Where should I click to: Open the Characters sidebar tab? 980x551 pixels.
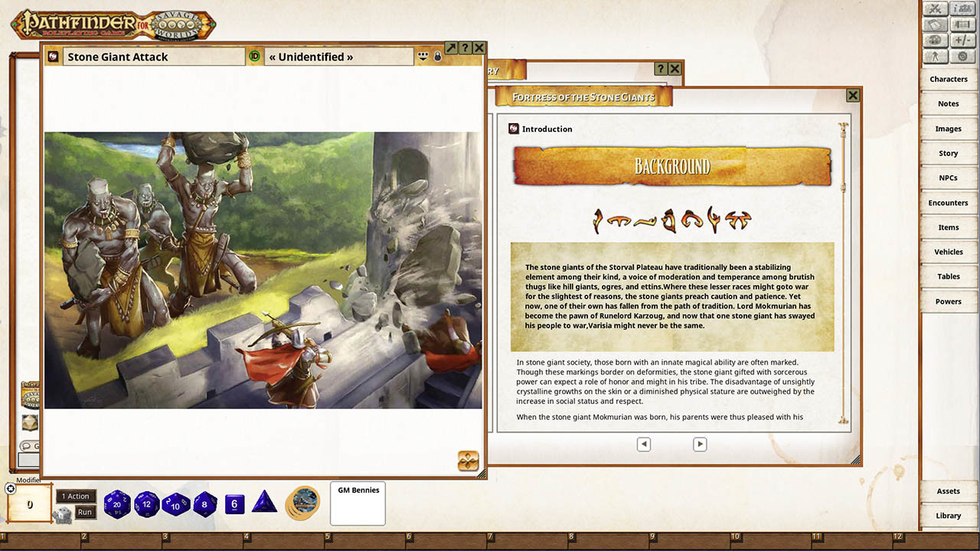point(949,79)
